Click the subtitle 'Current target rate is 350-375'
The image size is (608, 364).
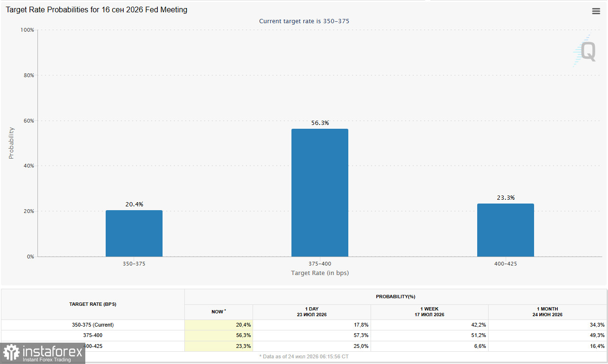(304, 21)
